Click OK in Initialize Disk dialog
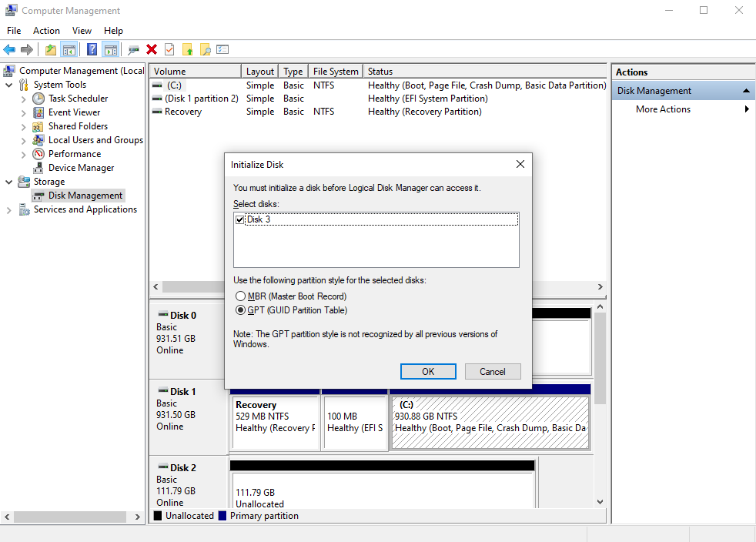756x542 pixels. [428, 372]
